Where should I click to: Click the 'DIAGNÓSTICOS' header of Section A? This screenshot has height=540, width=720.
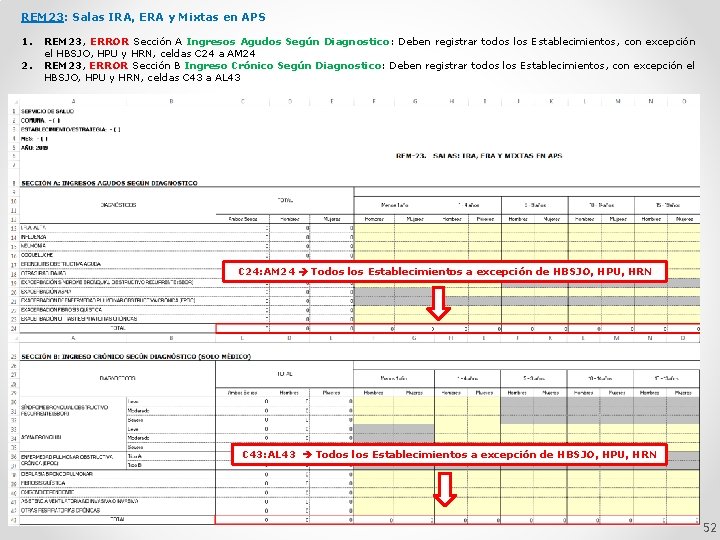tap(118, 205)
